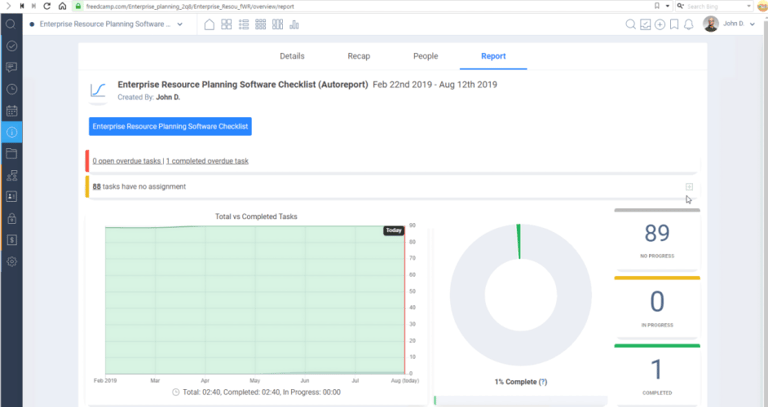768x407 pixels.
Task: Click the blue Enterprise Resource Planning Software Checklist button
Action: (170, 126)
